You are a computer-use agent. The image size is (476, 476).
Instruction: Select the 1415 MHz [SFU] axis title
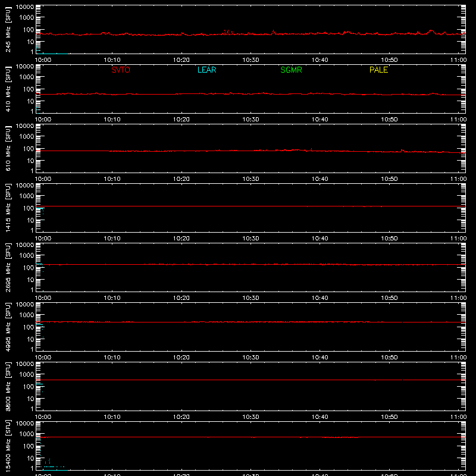(x=8, y=208)
